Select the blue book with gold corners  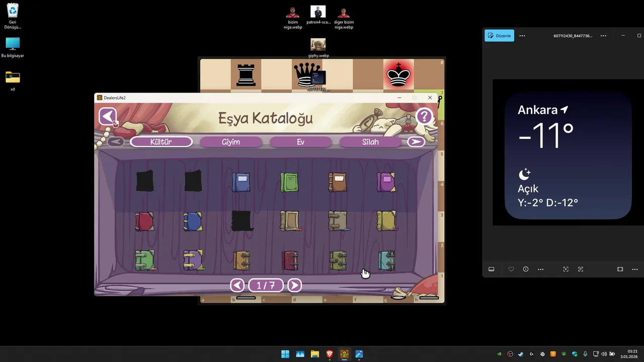pos(193,221)
